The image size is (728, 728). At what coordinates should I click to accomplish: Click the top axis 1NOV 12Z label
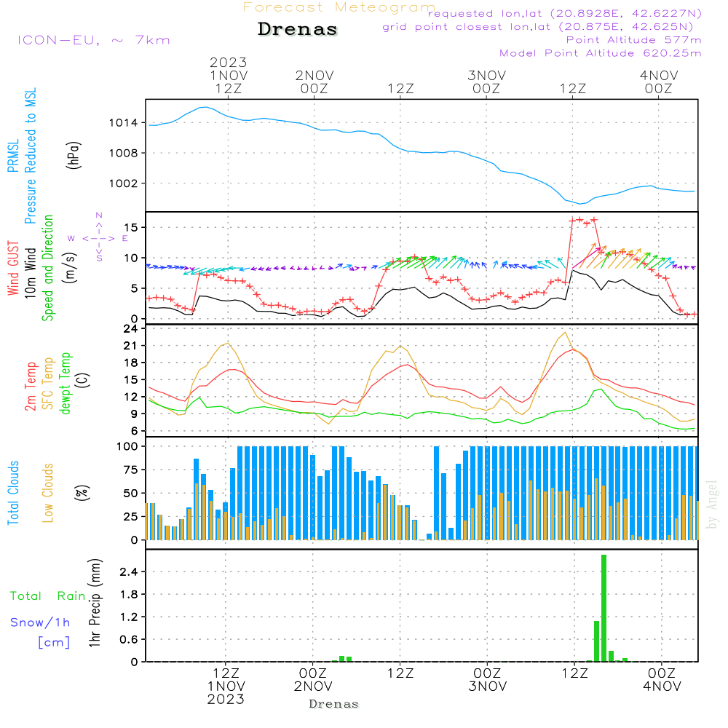(229, 75)
